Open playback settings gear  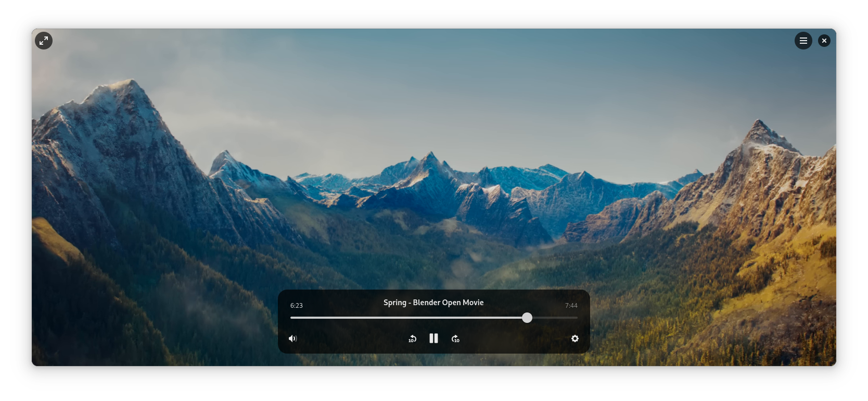click(575, 339)
